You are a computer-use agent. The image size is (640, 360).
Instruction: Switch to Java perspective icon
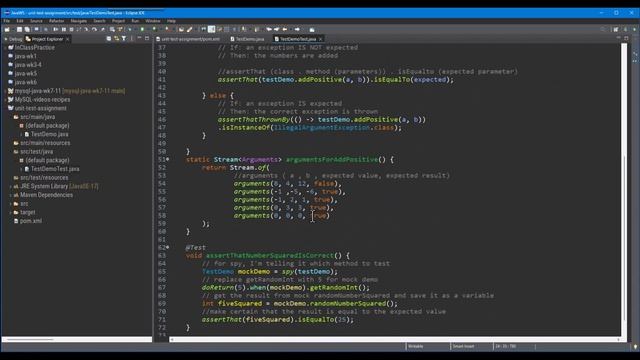point(625,29)
